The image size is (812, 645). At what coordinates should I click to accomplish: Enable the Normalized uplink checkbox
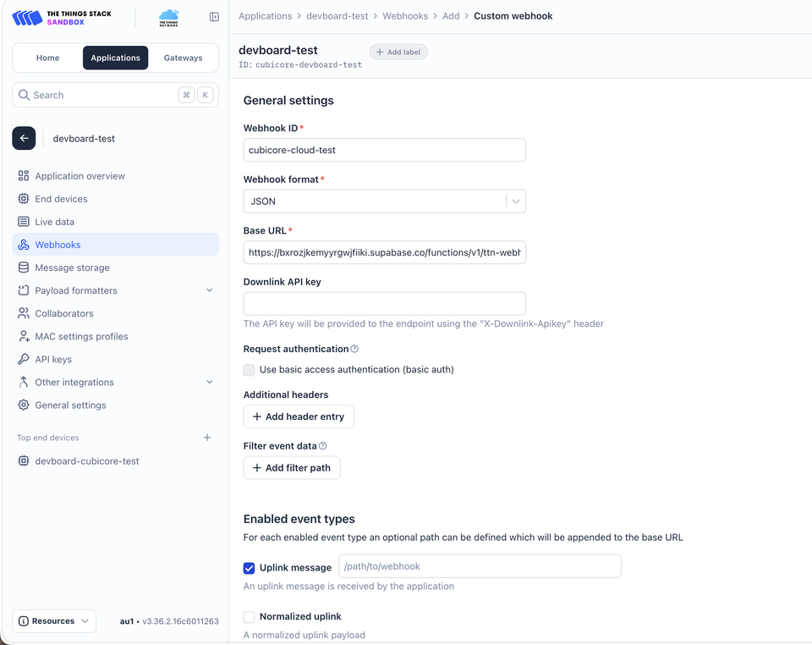[x=249, y=616]
